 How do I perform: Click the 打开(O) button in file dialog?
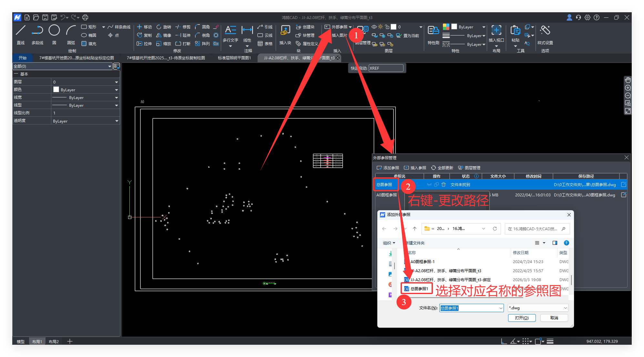tap(522, 318)
